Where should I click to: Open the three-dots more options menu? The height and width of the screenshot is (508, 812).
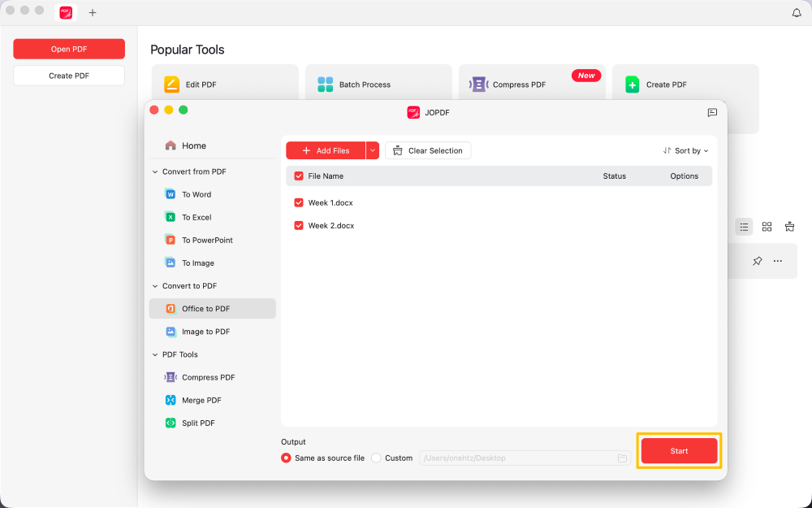[778, 261]
